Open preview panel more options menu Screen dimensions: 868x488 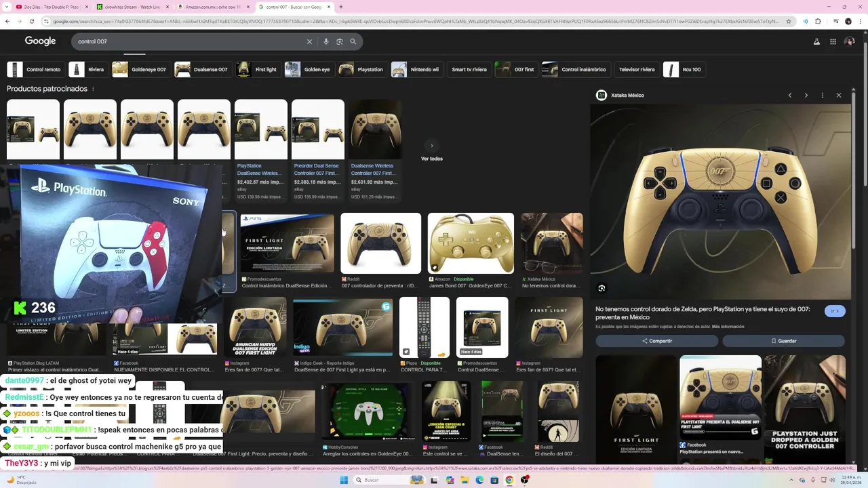(823, 95)
